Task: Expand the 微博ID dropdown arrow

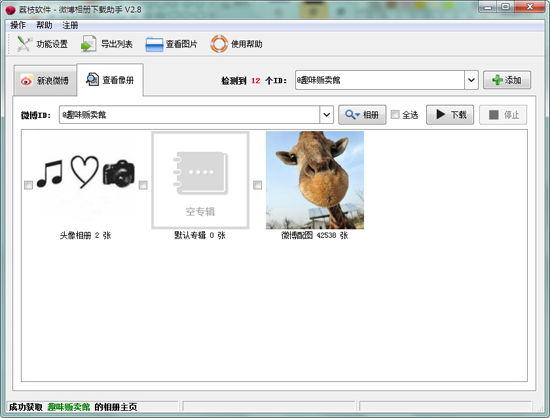Action: coord(326,115)
